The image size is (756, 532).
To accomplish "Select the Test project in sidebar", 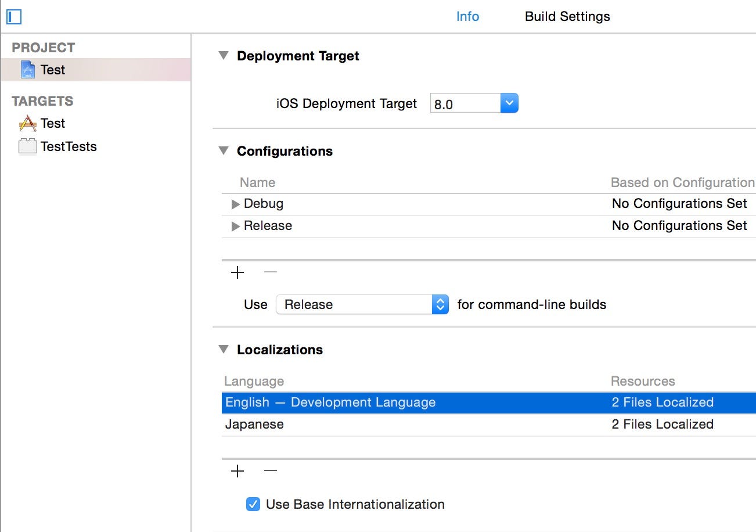I will (96, 70).
